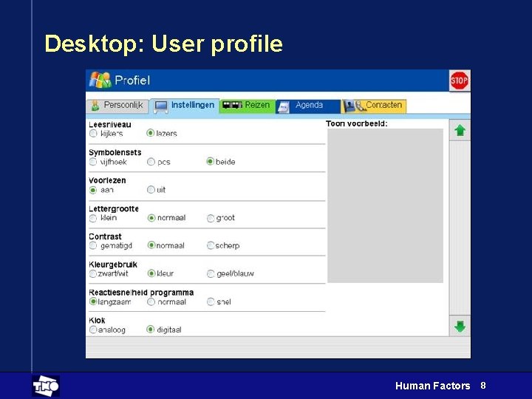
Task: Click the Human Factors footer text
Action: pos(432,386)
